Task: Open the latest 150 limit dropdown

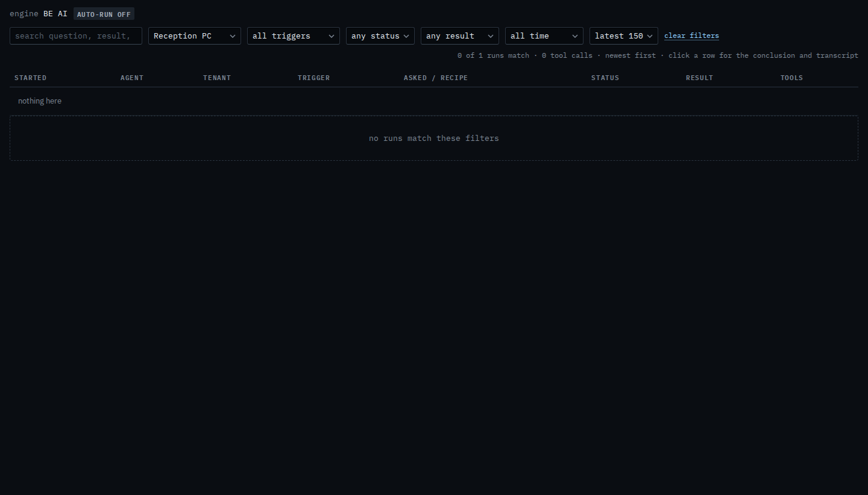Action: [x=624, y=36]
